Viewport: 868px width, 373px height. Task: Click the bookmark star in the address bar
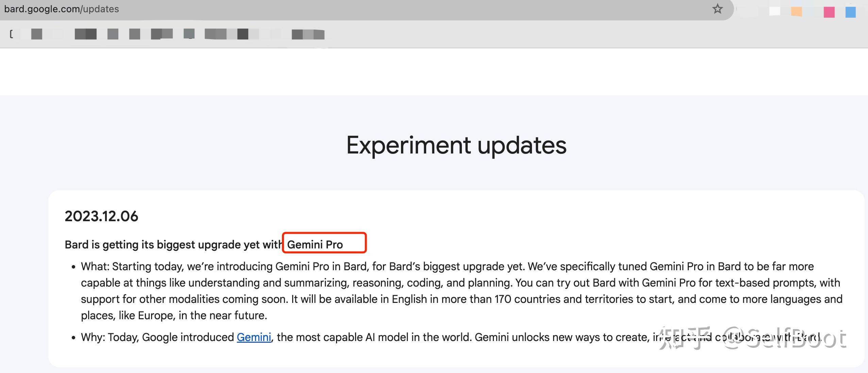(718, 9)
